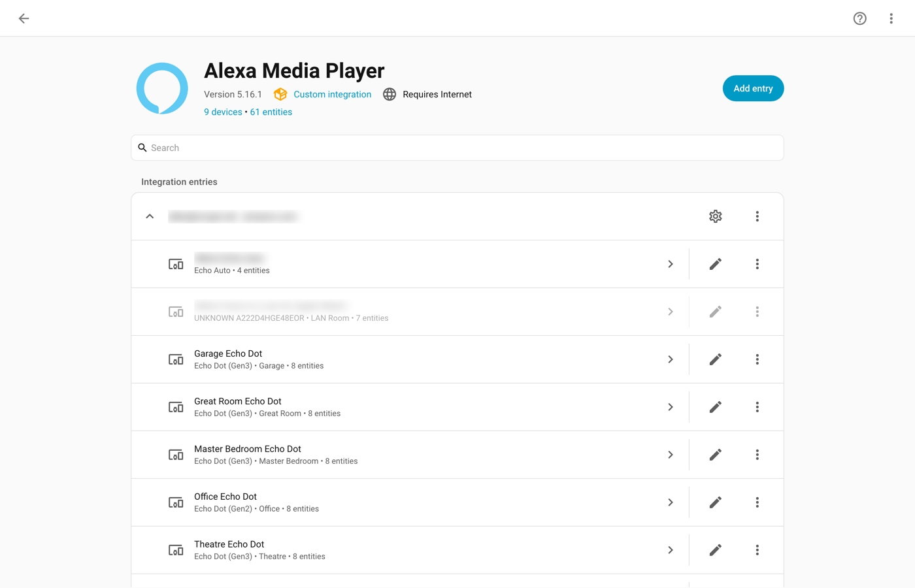Screen dimensions: 915x588
Task: Open the Custom integration link
Action: [x=332, y=94]
